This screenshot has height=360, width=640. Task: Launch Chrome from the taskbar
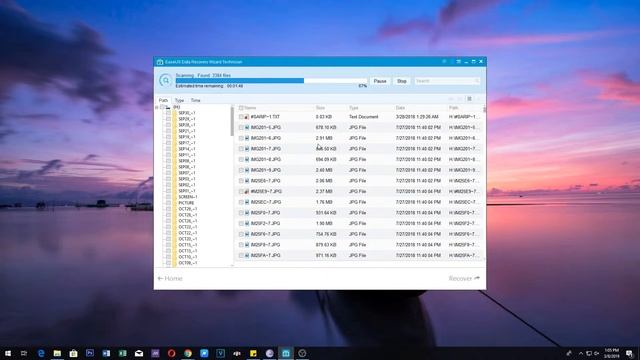188,353
